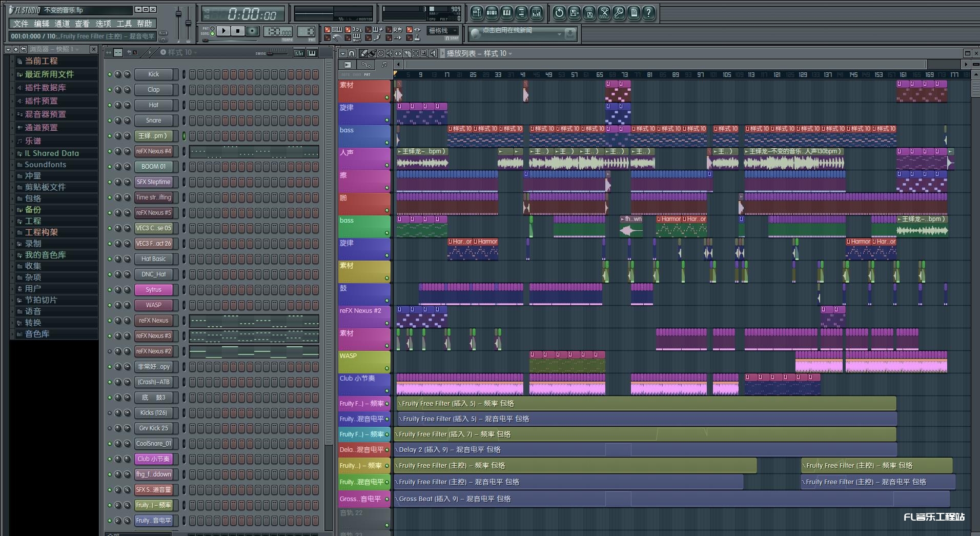The image size is (980, 536).
Task: Open the playlist options dropdown arrow
Action: click(343, 53)
